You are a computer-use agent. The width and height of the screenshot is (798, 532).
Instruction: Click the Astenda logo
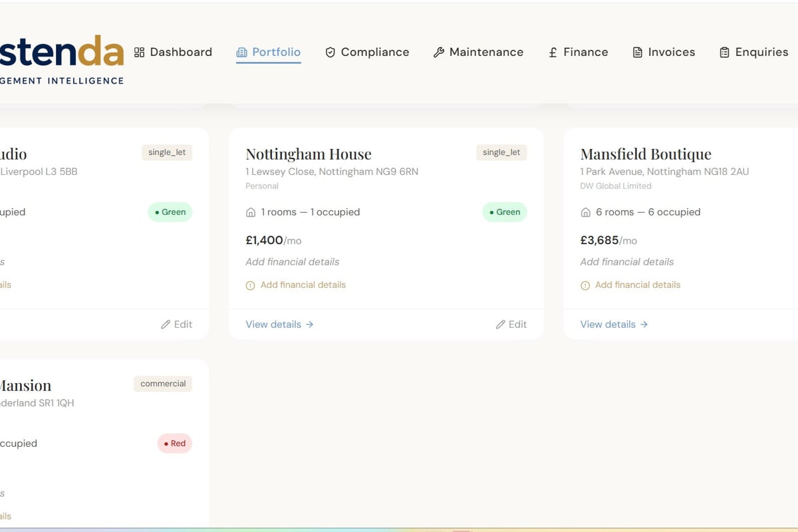[x=62, y=60]
